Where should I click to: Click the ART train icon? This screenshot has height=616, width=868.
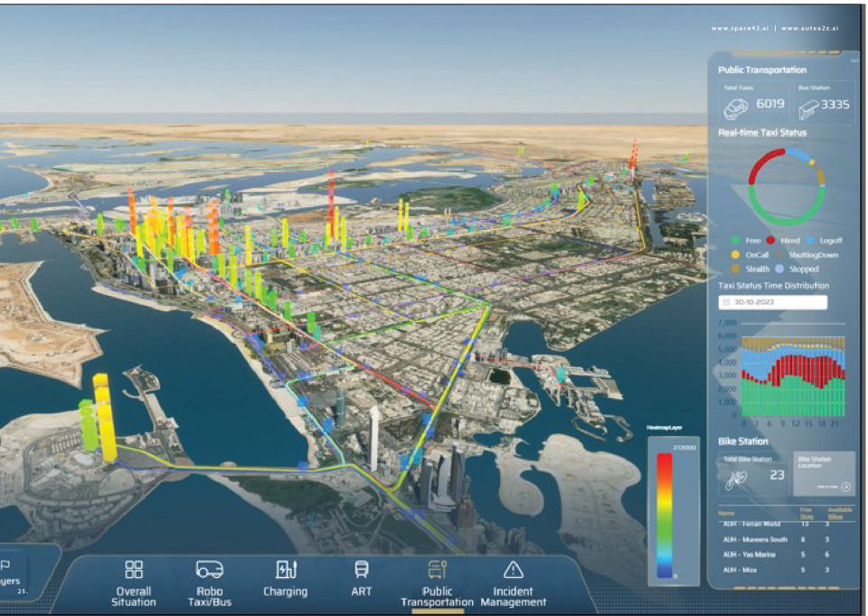point(361,570)
